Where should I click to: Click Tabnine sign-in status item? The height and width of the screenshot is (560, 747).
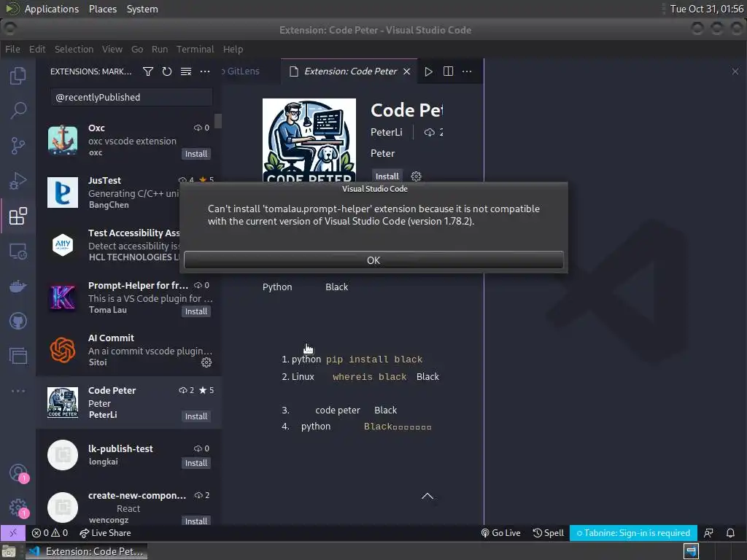click(633, 533)
